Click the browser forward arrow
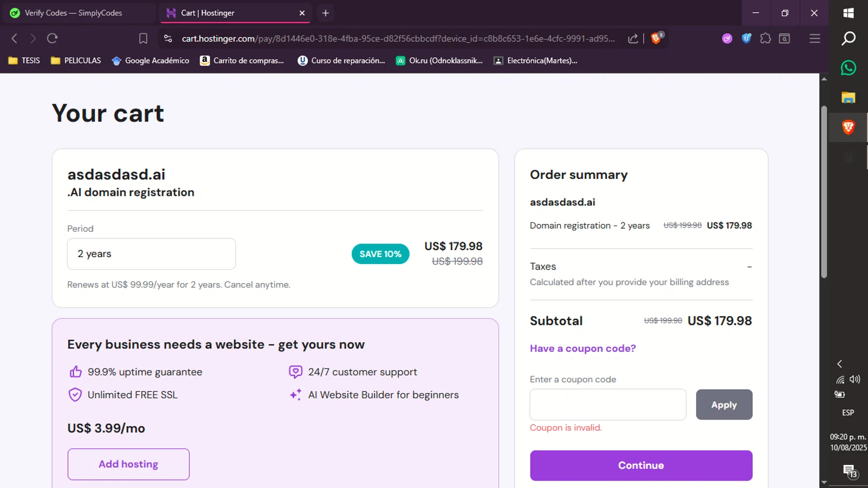This screenshot has width=868, height=488. pos(33,39)
